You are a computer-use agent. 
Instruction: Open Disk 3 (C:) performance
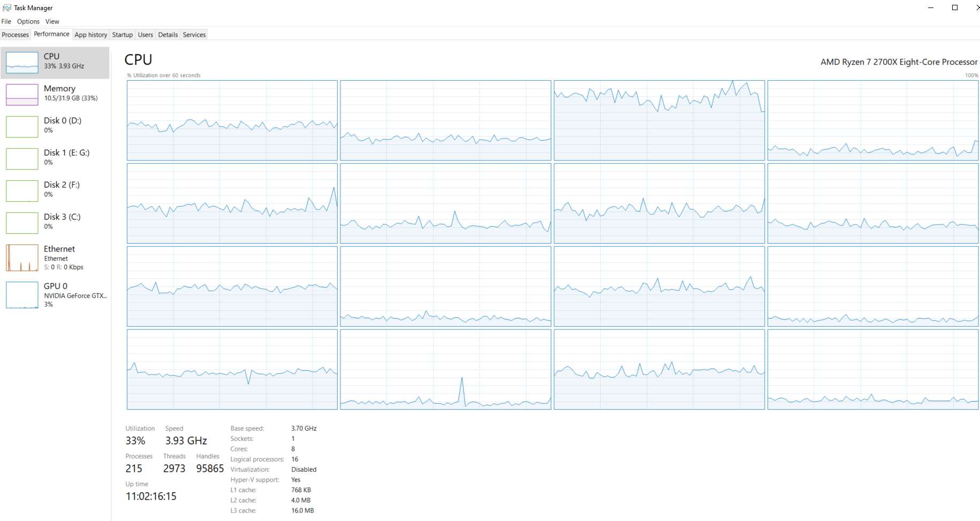click(x=55, y=223)
